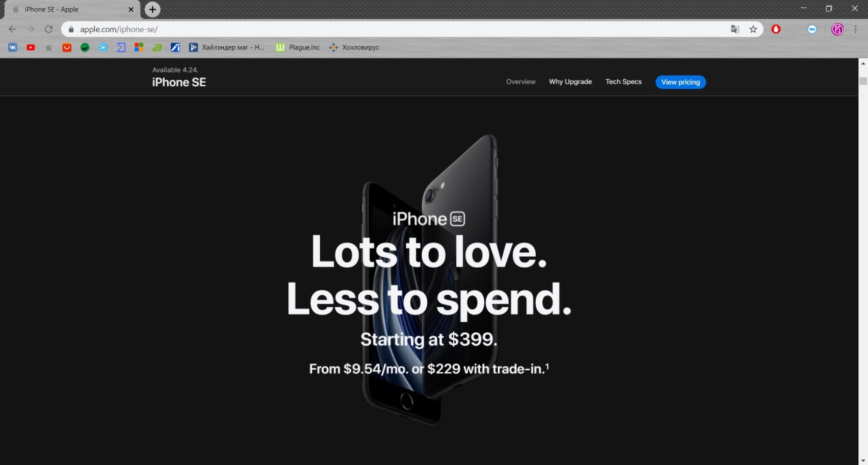This screenshot has height=465, width=868.
Task: Go back to previous page
Action: pyautogui.click(x=12, y=29)
